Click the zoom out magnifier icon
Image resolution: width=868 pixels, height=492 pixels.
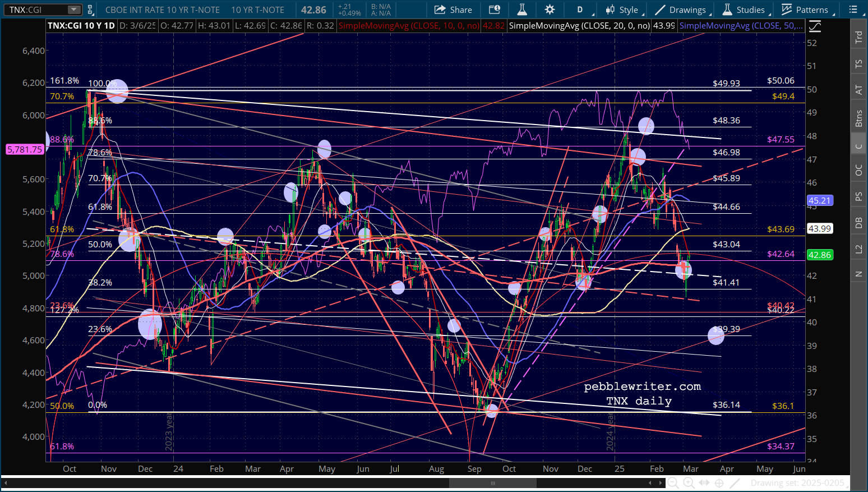click(673, 483)
